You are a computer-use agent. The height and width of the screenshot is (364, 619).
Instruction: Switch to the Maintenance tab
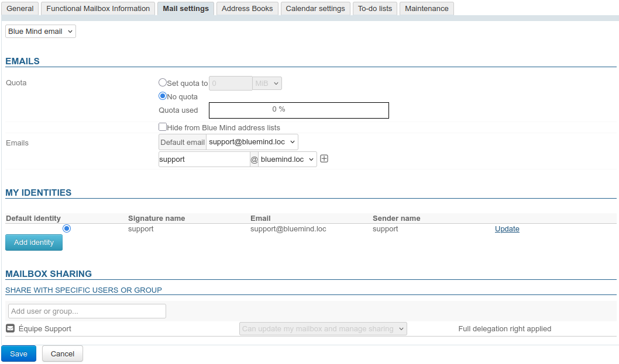point(427,9)
